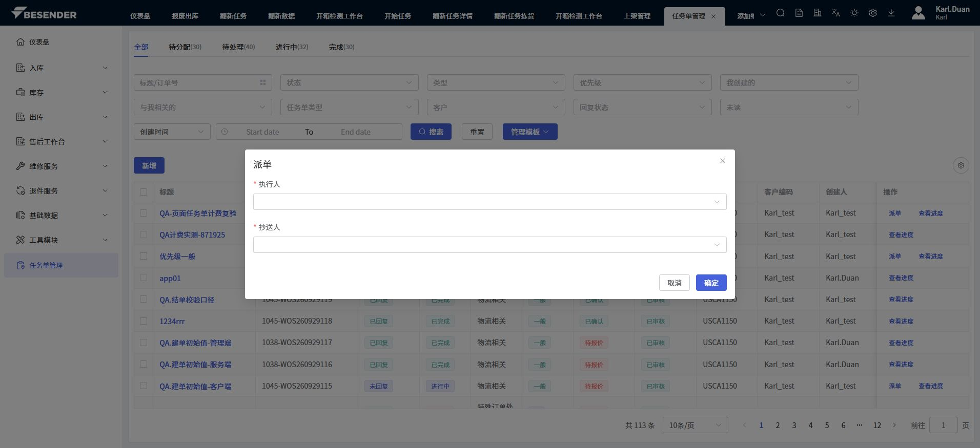Open the 上架管理 top tab
The image size is (980, 448).
(x=637, y=16)
